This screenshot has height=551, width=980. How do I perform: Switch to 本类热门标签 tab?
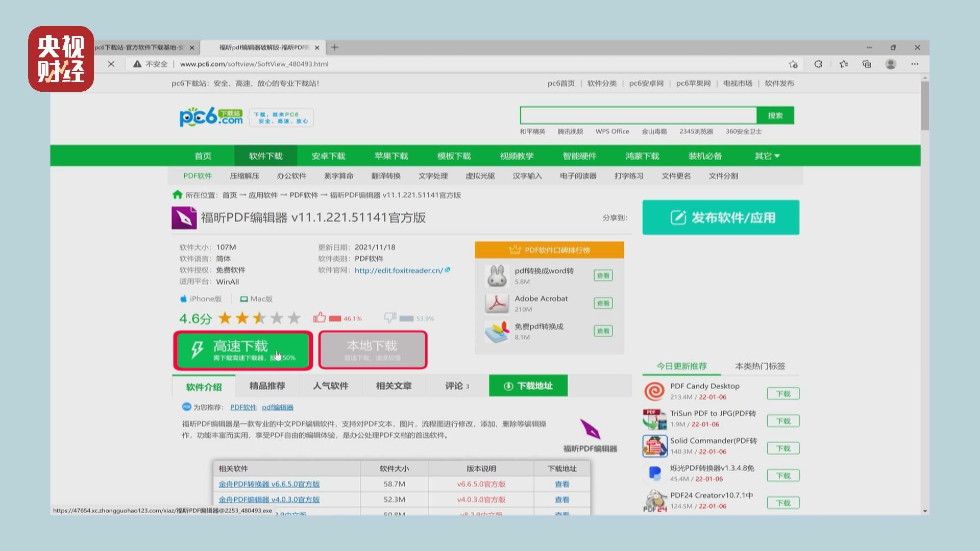click(760, 366)
